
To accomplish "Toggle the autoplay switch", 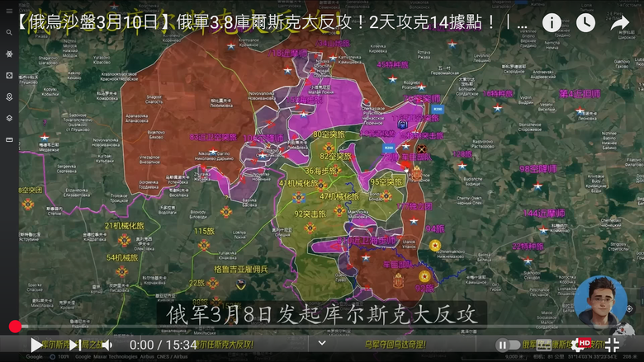I will click(508, 346).
